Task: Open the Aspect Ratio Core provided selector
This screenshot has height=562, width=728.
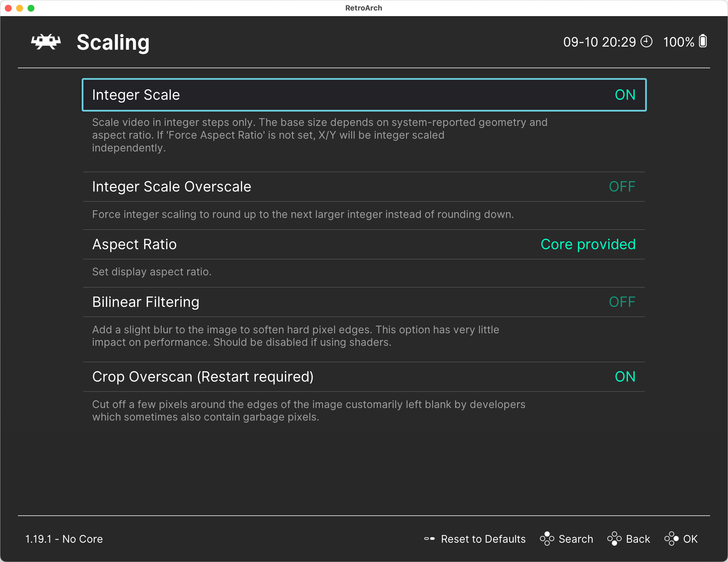Action: pyautogui.click(x=588, y=244)
